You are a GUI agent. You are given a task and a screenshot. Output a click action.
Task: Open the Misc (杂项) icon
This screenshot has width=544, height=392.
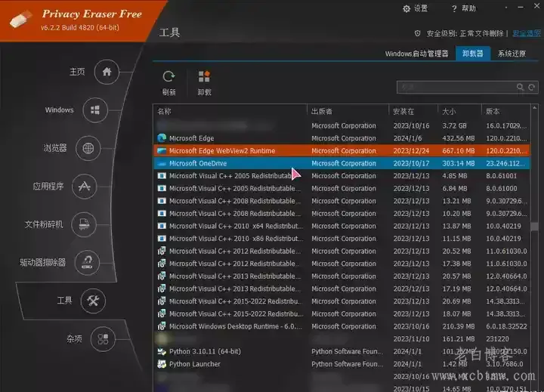[103, 339]
